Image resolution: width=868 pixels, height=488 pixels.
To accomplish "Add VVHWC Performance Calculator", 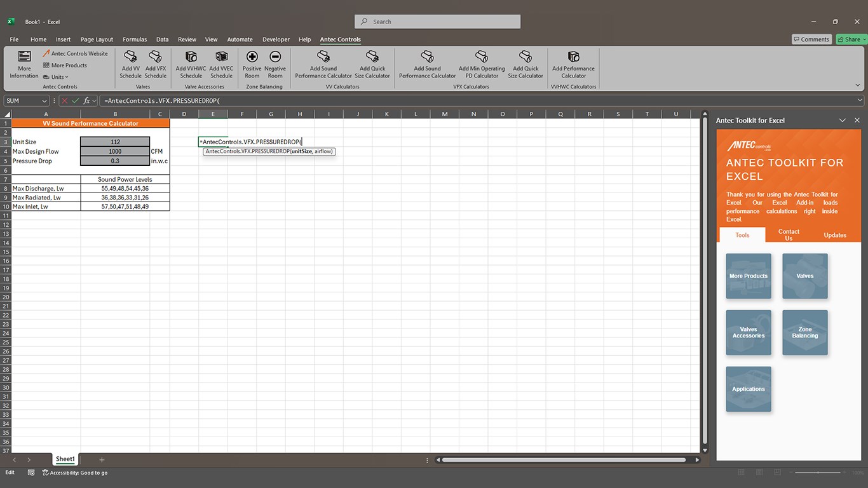I will (573, 64).
